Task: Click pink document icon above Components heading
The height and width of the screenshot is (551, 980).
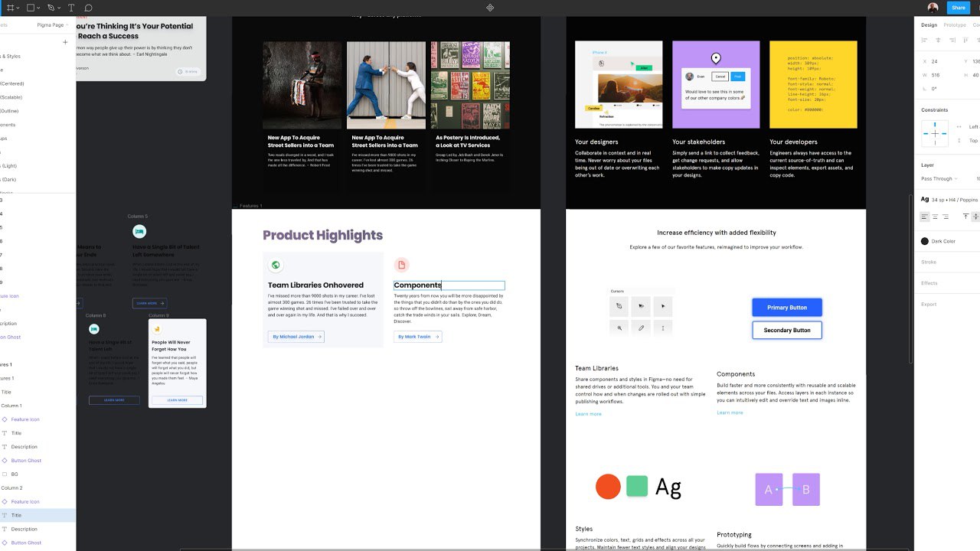Action: (x=401, y=265)
